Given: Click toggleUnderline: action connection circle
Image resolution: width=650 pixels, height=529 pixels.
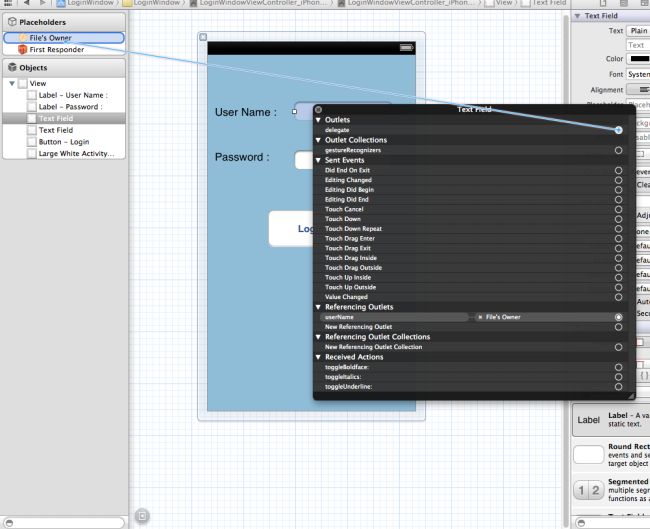Looking at the screenshot, I should [x=618, y=387].
